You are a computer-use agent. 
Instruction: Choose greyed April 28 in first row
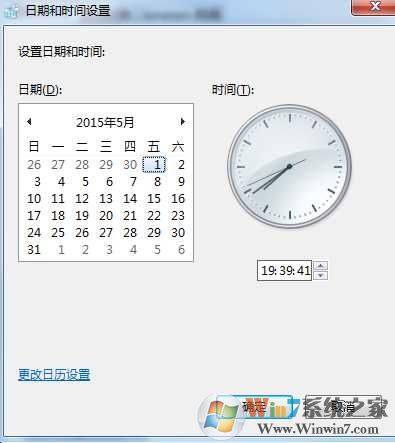tap(82, 164)
